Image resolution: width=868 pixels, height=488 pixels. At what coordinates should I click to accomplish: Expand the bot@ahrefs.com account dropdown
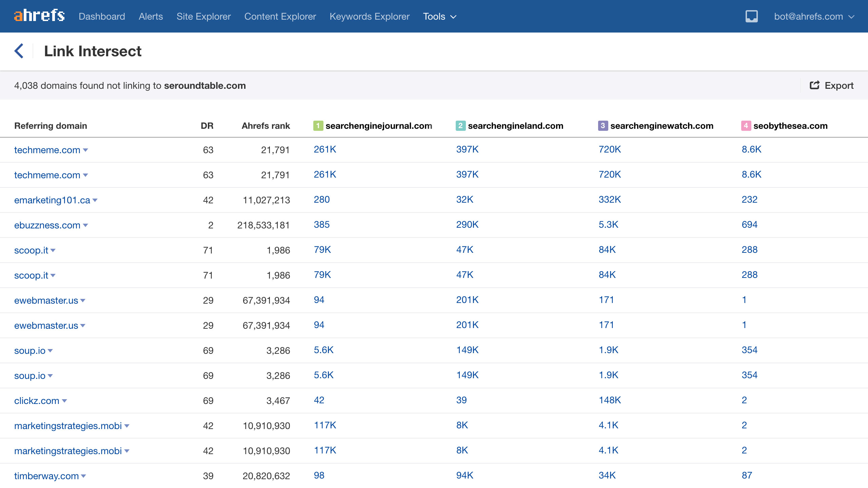coord(852,16)
